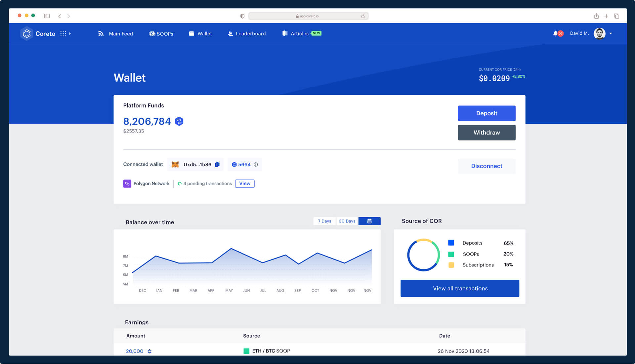635x364 pixels.
Task: Show the browser tab overview icon
Action: coord(616,16)
